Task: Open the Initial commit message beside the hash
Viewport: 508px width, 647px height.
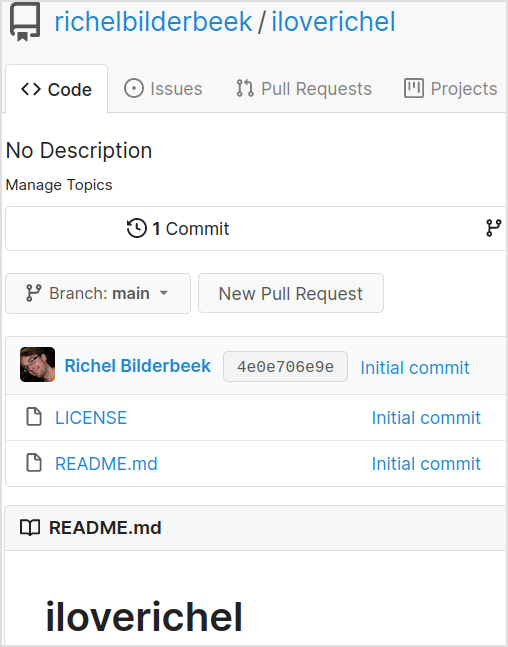Action: pyautogui.click(x=415, y=368)
